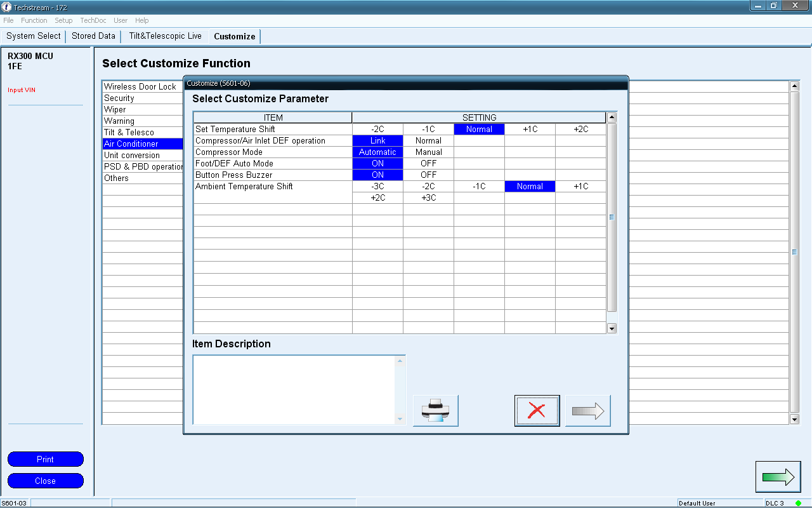Click the blue Print button in the sidebar

click(46, 459)
